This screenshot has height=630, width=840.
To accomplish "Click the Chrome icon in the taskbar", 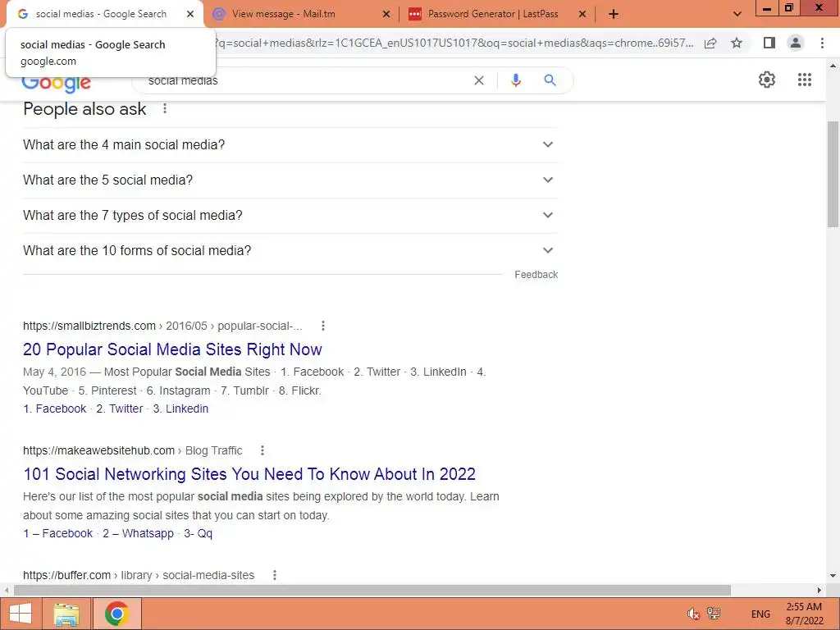I will [116, 614].
